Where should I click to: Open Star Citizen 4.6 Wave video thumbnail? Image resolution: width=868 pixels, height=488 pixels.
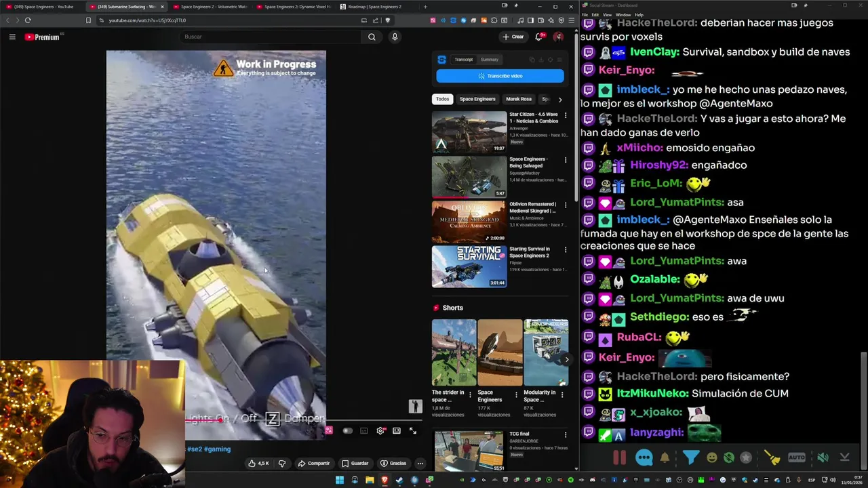tap(469, 132)
